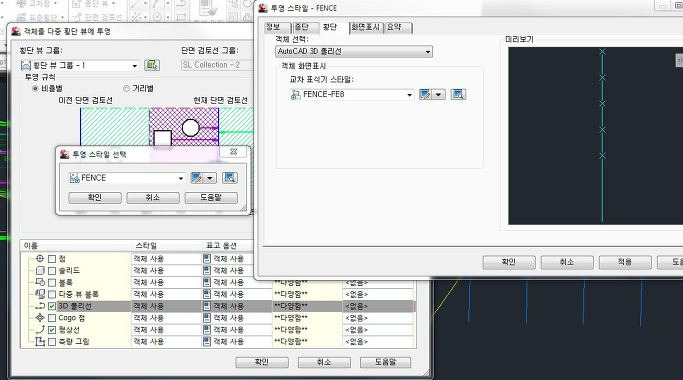
Task: Click the 표고 옵션 column header
Action: click(x=227, y=246)
